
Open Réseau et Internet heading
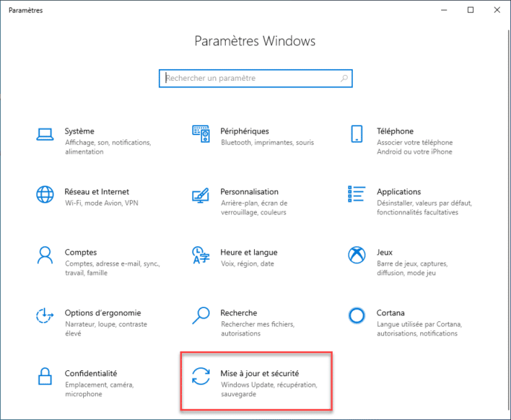click(97, 191)
